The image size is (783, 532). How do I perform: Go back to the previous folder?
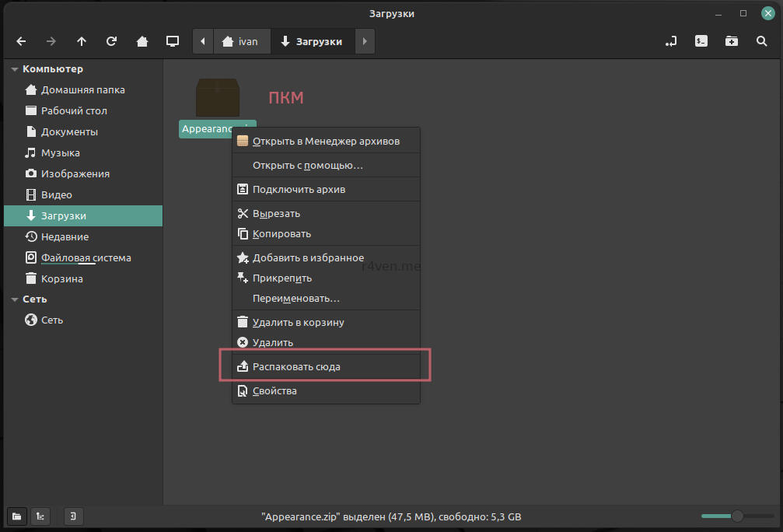click(21, 41)
